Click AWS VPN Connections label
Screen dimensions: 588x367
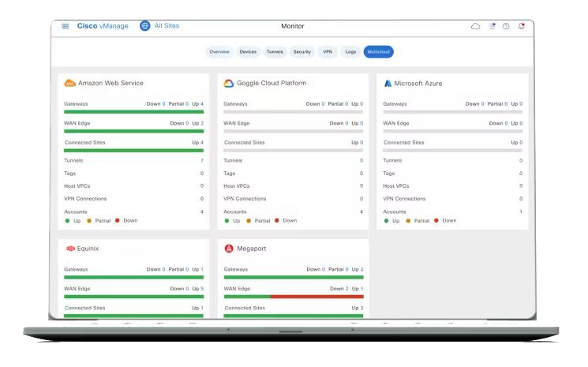85,199
